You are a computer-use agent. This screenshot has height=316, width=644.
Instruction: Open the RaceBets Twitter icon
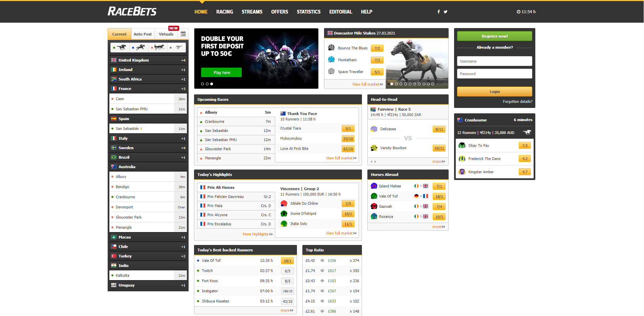click(x=446, y=12)
